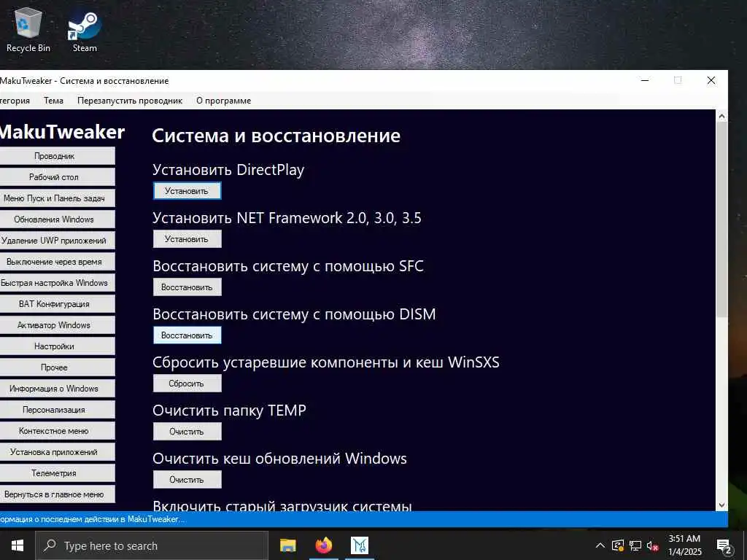Click Восстановить for SFC repair
The height and width of the screenshot is (560, 747).
click(x=187, y=287)
